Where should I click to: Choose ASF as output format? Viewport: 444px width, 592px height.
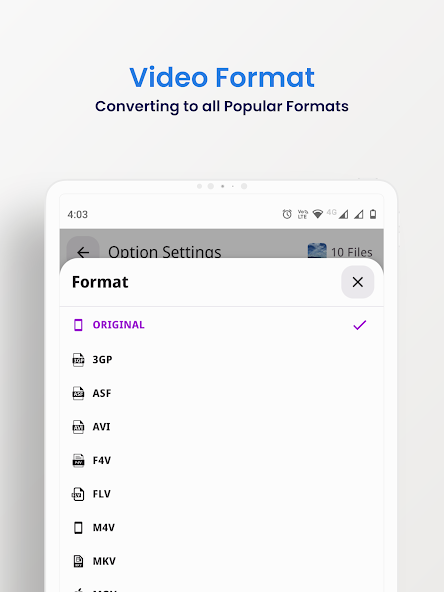[x=102, y=393]
